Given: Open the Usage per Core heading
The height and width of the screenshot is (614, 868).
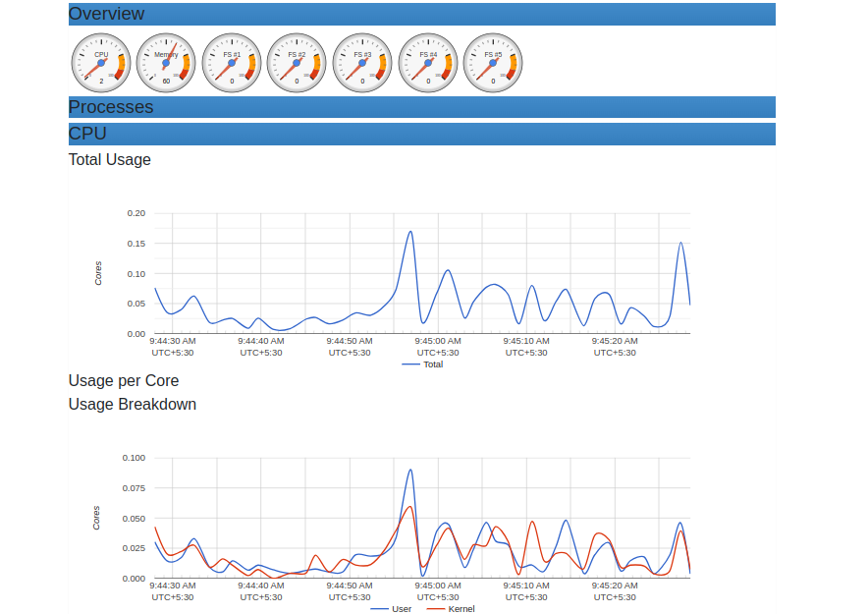Looking at the screenshot, I should [124, 380].
